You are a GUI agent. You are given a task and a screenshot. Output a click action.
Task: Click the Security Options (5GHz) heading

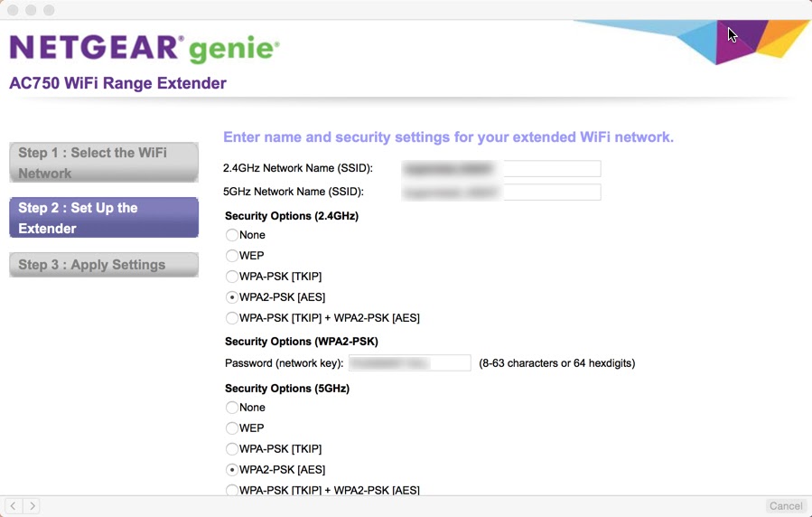pyautogui.click(x=287, y=389)
